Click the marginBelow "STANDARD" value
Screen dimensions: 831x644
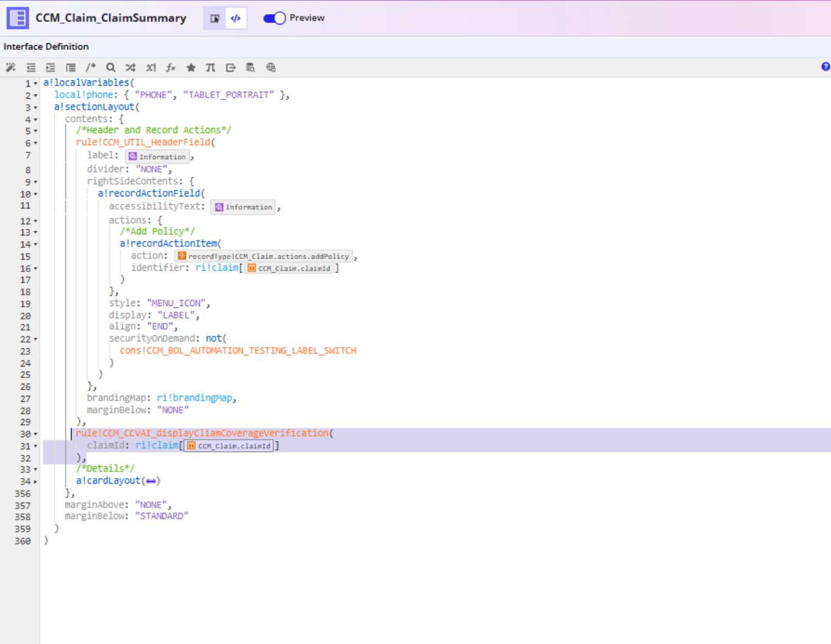(162, 516)
